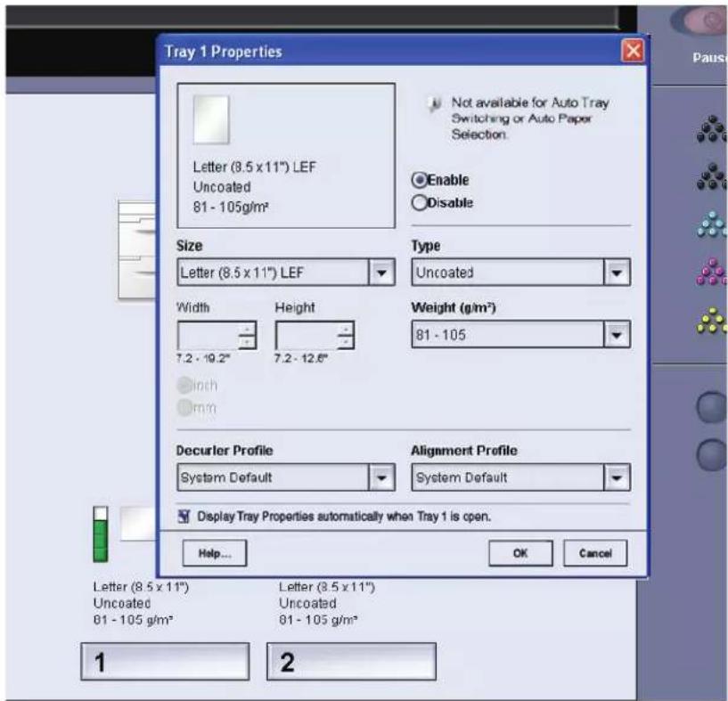
Task: Click the Tray 1 'Uncoated' text below dialog
Action: click(x=122, y=603)
